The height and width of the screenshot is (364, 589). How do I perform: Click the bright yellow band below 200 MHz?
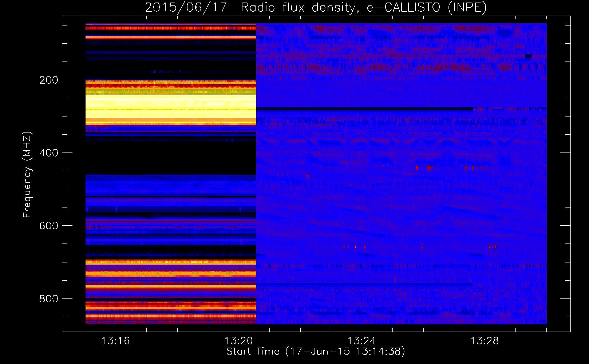pos(171,104)
